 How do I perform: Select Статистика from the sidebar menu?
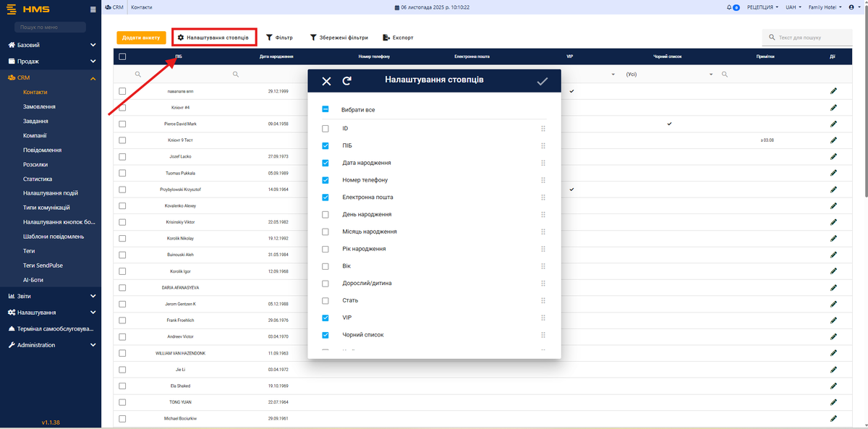[38, 179]
